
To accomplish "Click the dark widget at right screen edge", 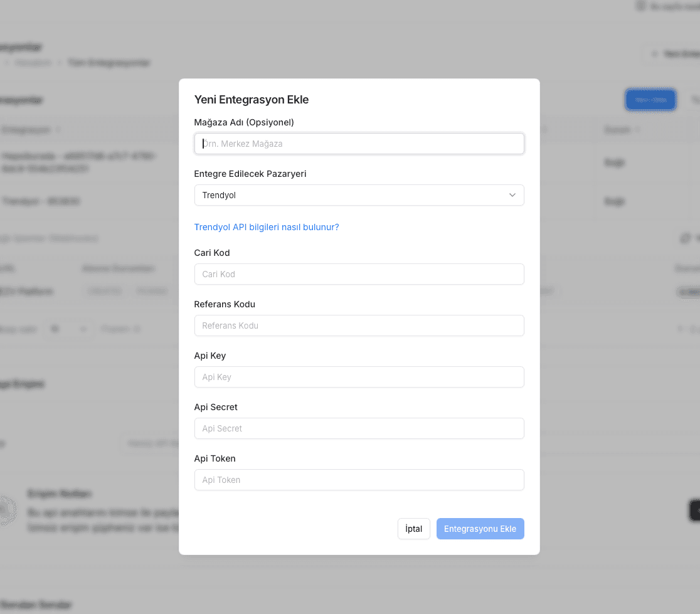I will tap(695, 510).
